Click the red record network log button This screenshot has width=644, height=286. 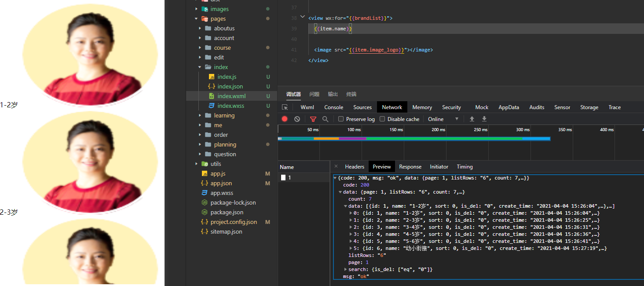(x=285, y=119)
